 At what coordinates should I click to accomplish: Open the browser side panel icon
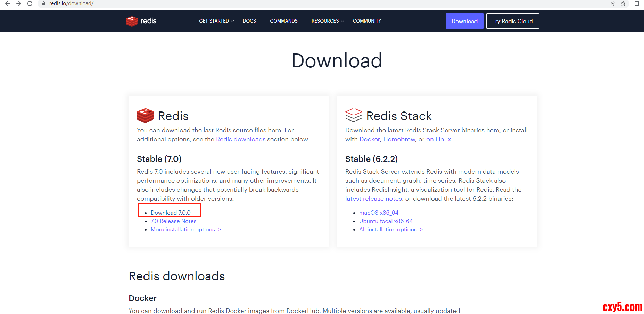(637, 3)
